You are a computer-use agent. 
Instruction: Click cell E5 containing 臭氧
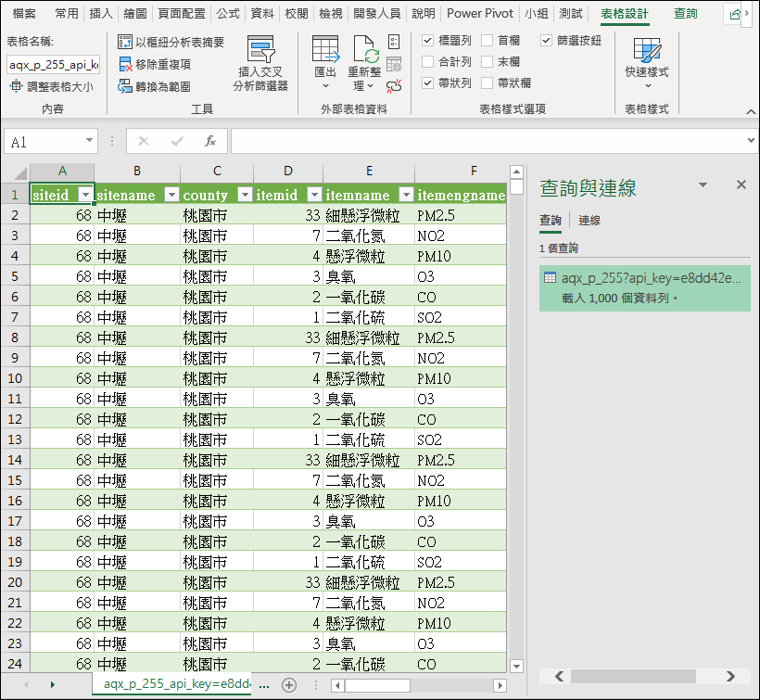(369, 276)
